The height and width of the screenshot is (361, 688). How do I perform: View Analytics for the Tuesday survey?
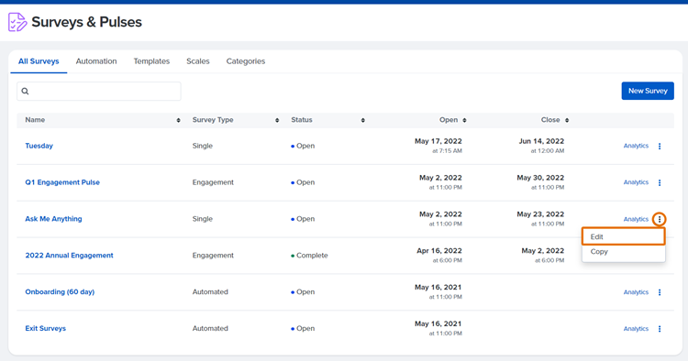[636, 146]
